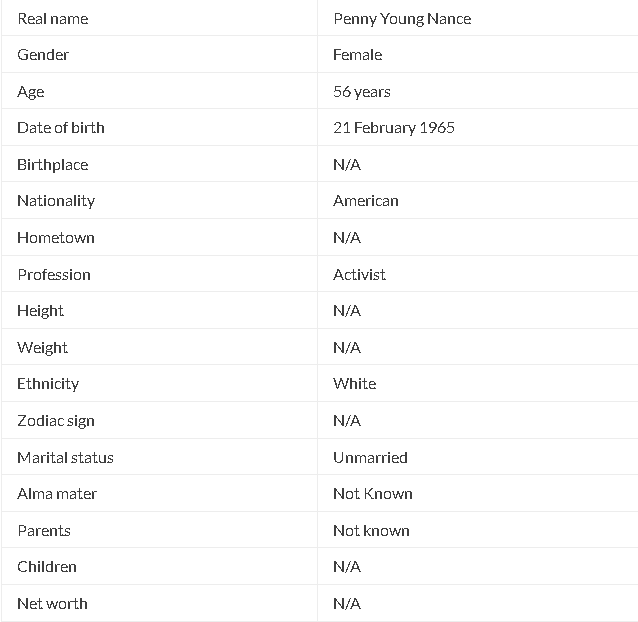The image size is (638, 622).
Task: Select the '21 February 1965' birth date
Action: click(394, 128)
